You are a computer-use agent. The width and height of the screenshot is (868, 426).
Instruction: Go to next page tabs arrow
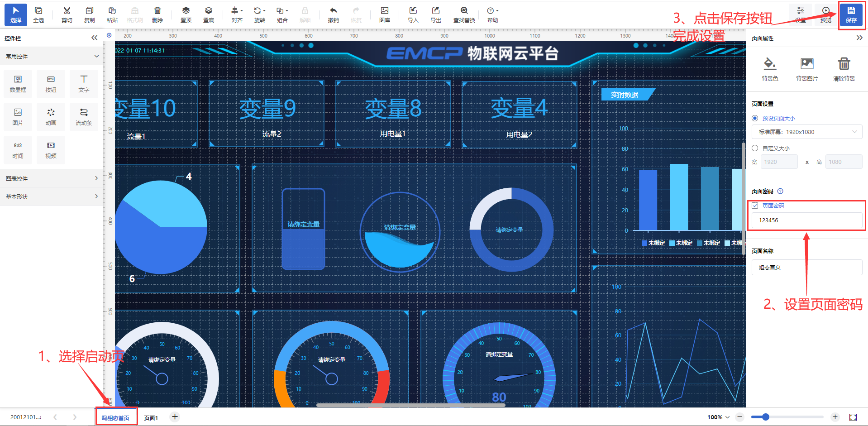click(x=75, y=417)
